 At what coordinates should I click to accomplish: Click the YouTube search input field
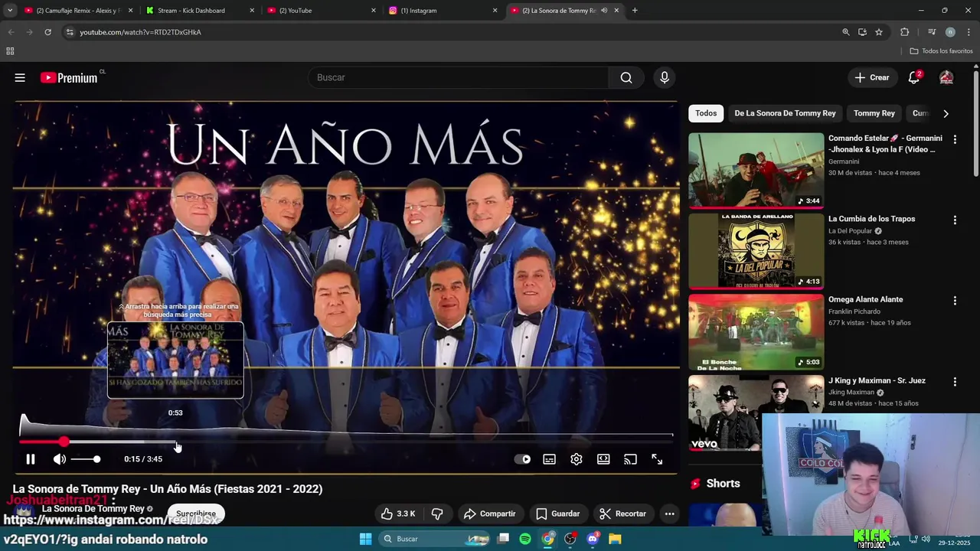tap(458, 77)
